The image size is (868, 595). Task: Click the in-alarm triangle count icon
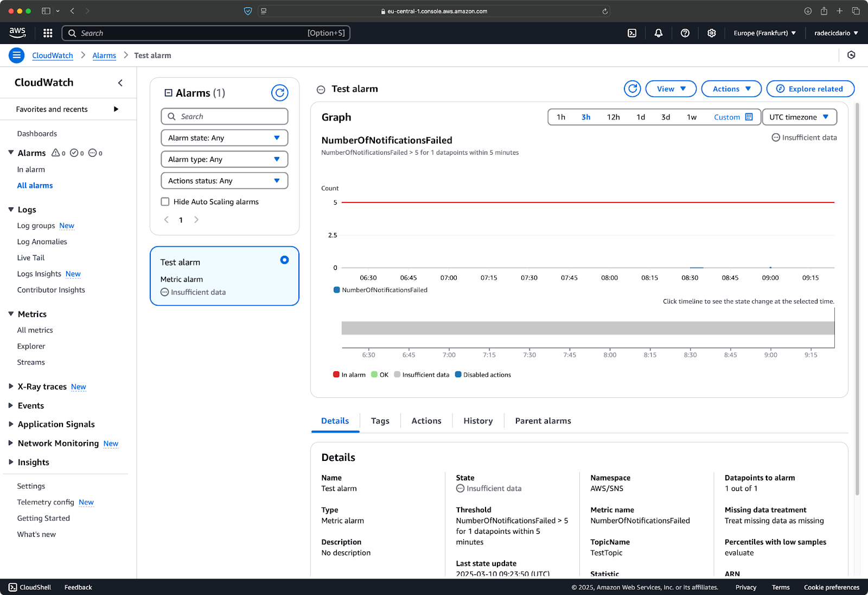[x=55, y=153]
